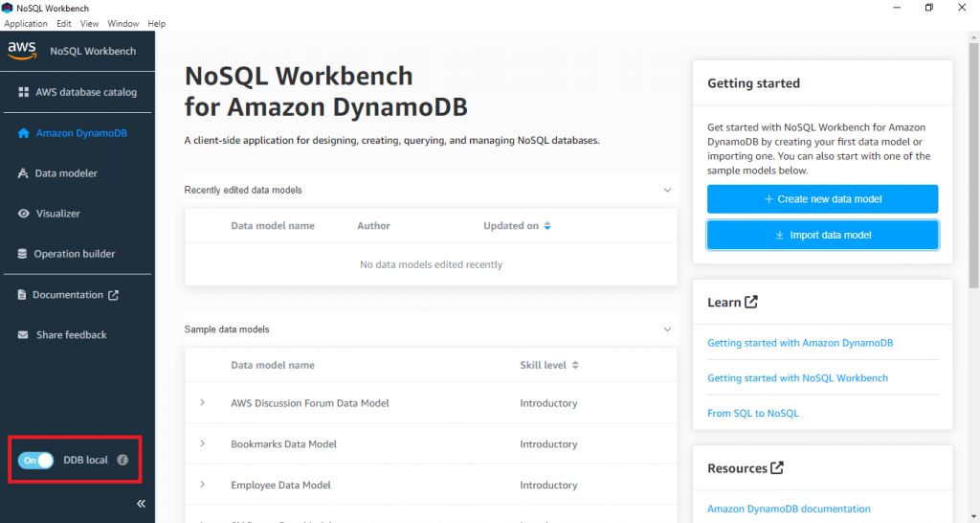The height and width of the screenshot is (523, 980).
Task: Click the Operation builder database icon
Action: point(23,254)
